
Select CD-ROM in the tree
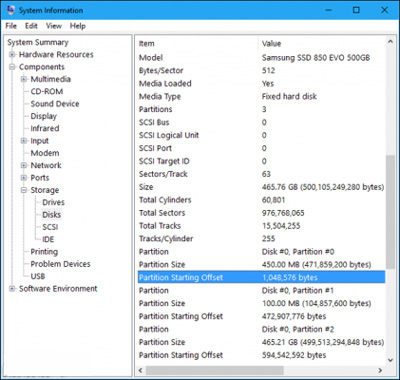[x=47, y=91]
